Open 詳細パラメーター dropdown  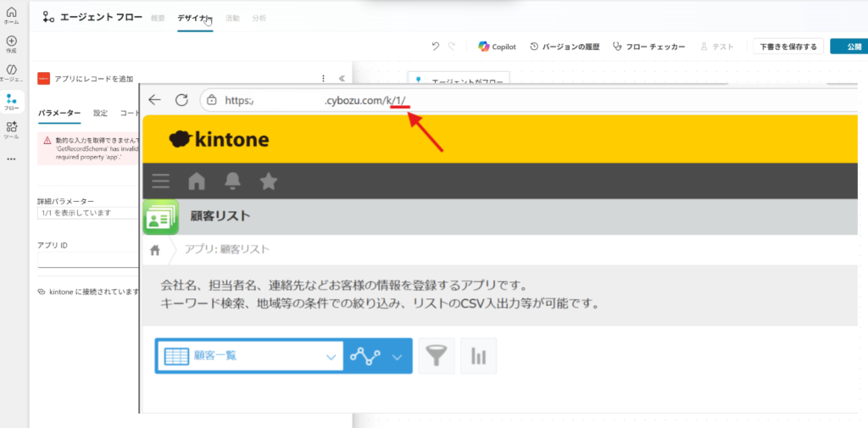pos(87,213)
